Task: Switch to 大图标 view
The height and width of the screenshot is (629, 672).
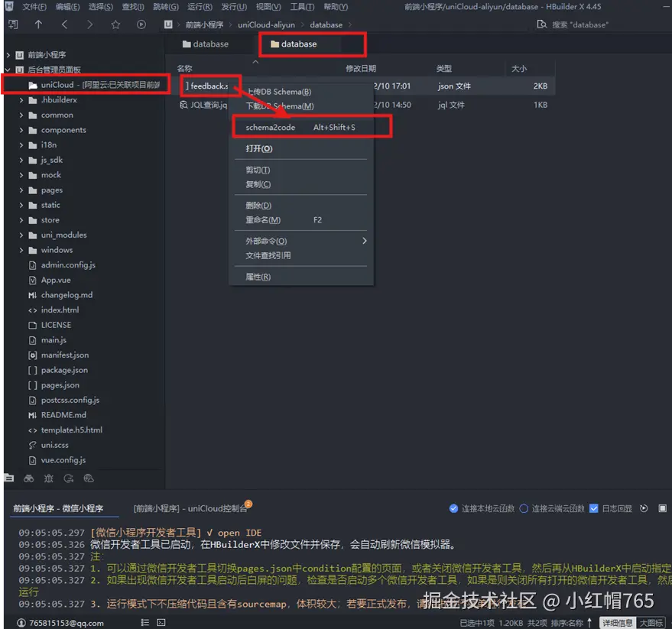Action: pos(651,623)
